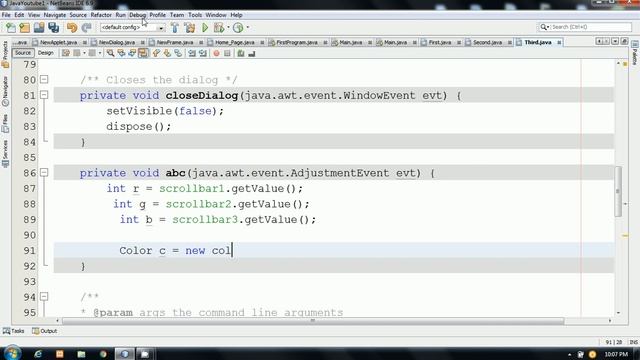Open the Refactor menu
The image size is (640, 360).
pyautogui.click(x=101, y=15)
